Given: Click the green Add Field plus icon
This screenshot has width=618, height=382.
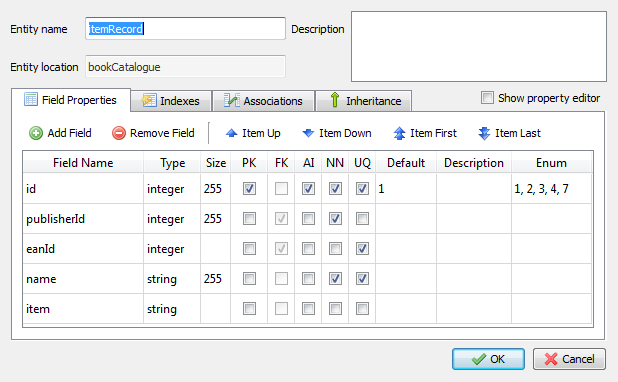Looking at the screenshot, I should tap(36, 133).
